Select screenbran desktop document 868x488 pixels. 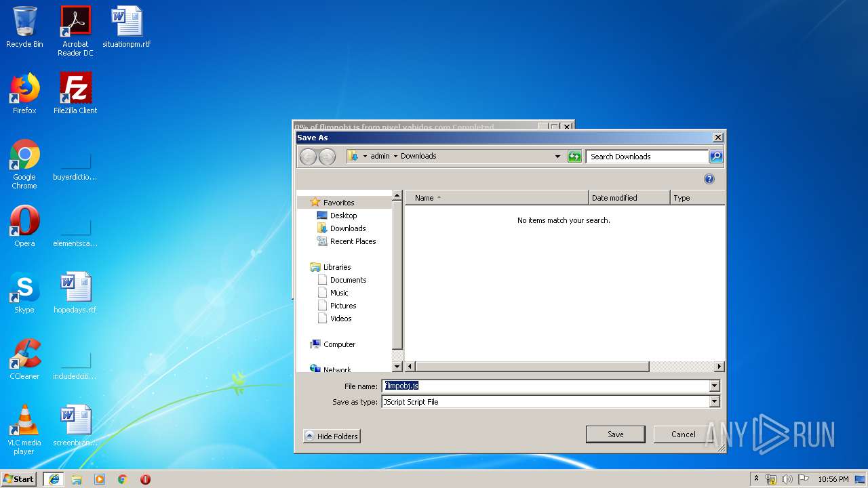[x=75, y=426]
